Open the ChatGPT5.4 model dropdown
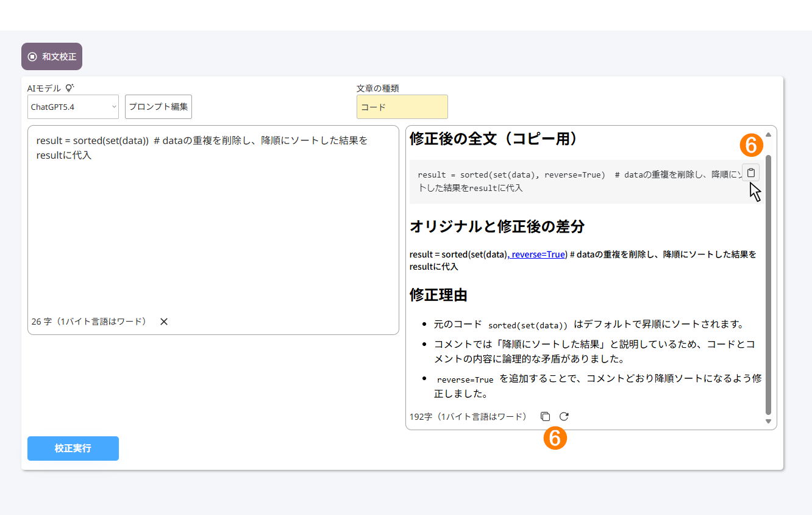812x515 pixels. coord(73,107)
